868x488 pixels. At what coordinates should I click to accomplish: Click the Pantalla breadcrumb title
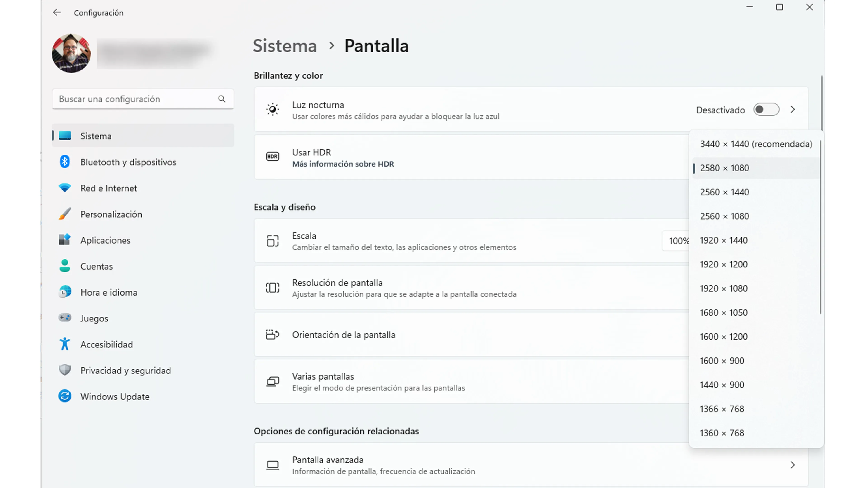[x=377, y=46]
